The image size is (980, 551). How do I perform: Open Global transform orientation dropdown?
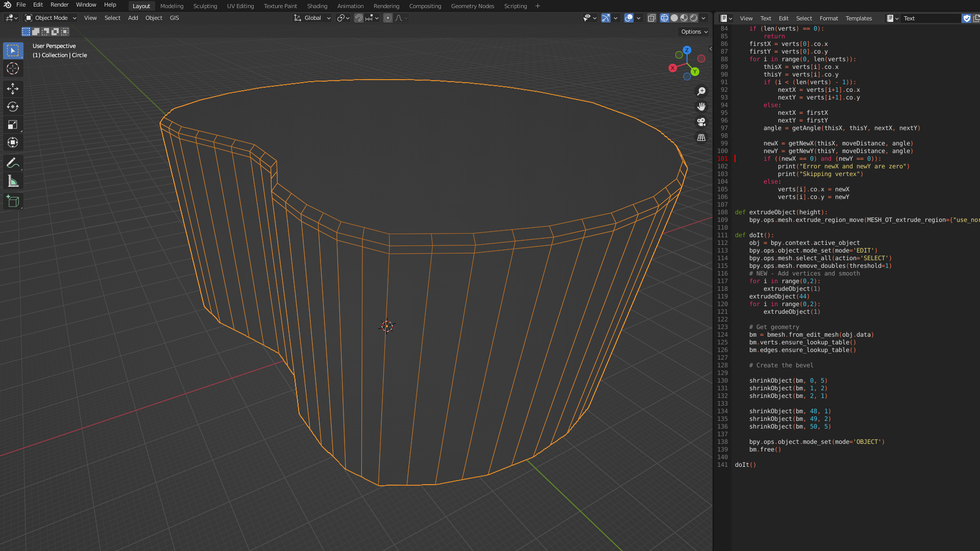pyautogui.click(x=312, y=18)
